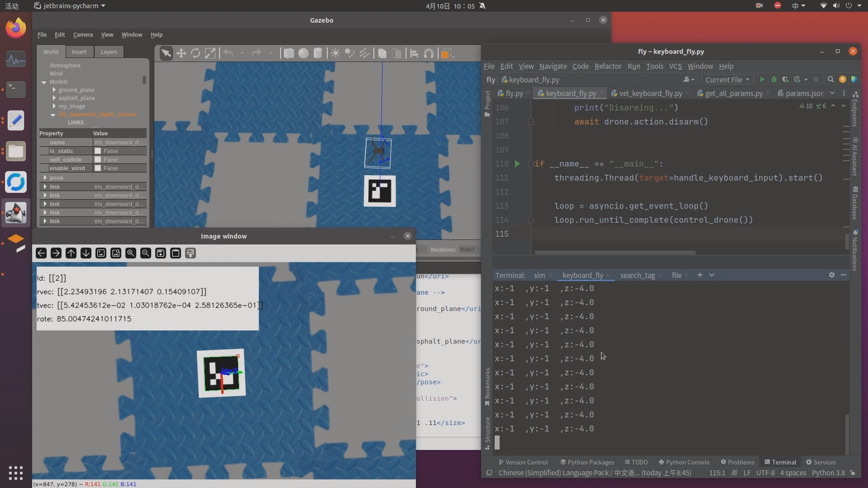Click the Gazebo snap magnet icon
The height and width of the screenshot is (488, 868).
[x=429, y=53]
